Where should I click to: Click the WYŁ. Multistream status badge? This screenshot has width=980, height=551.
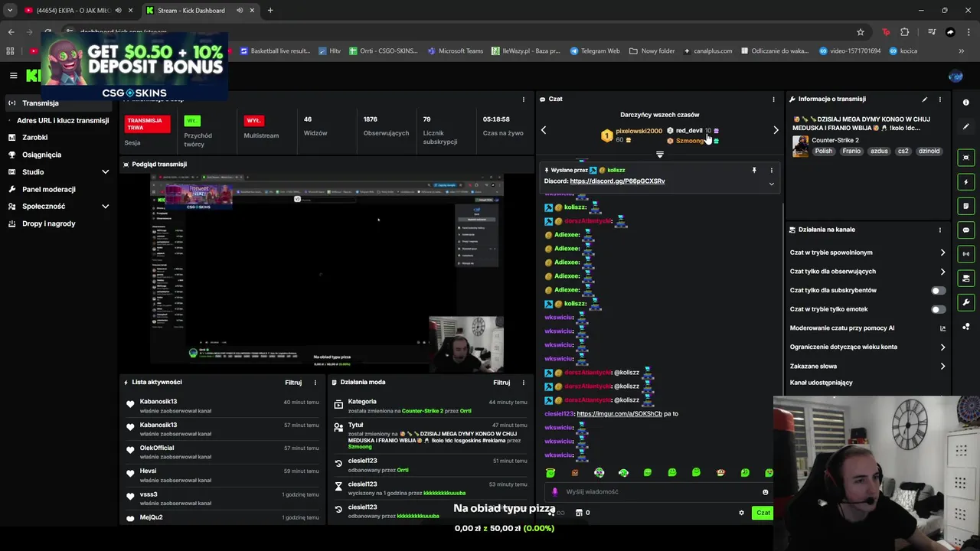[x=253, y=121]
